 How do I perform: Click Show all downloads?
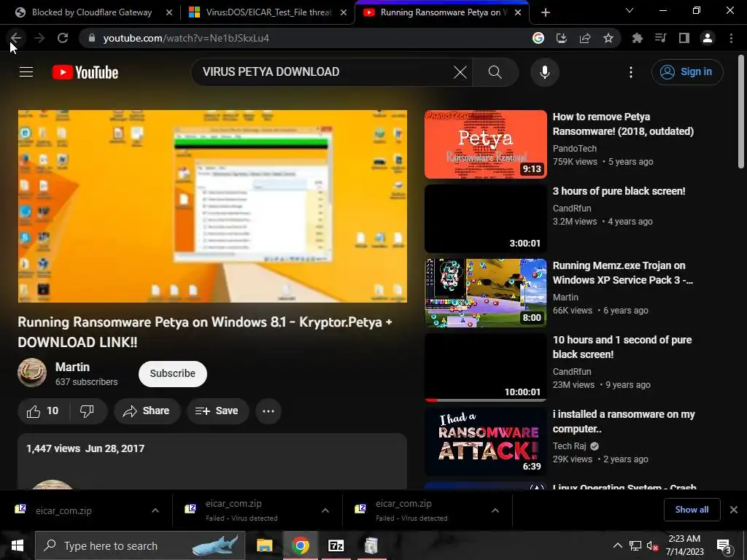tap(692, 510)
